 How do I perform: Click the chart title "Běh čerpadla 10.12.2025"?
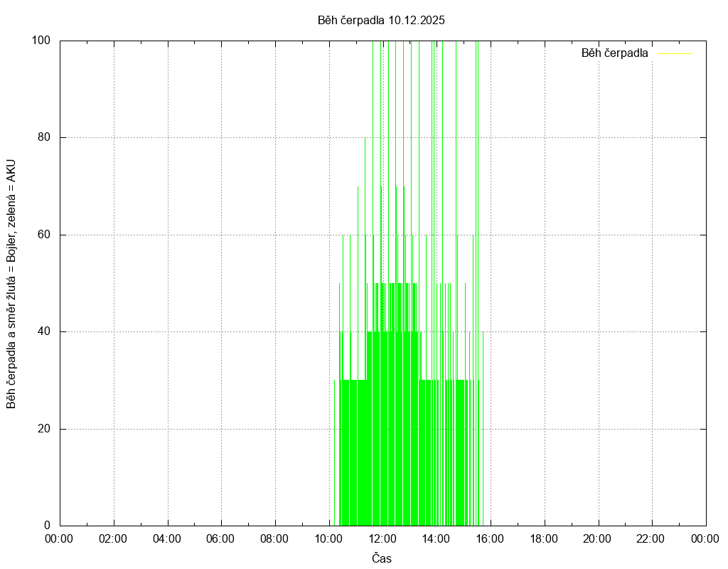381,21
